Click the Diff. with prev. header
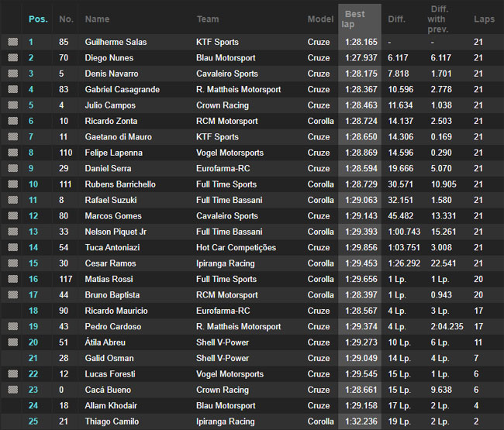504x430 pixels. pos(438,19)
